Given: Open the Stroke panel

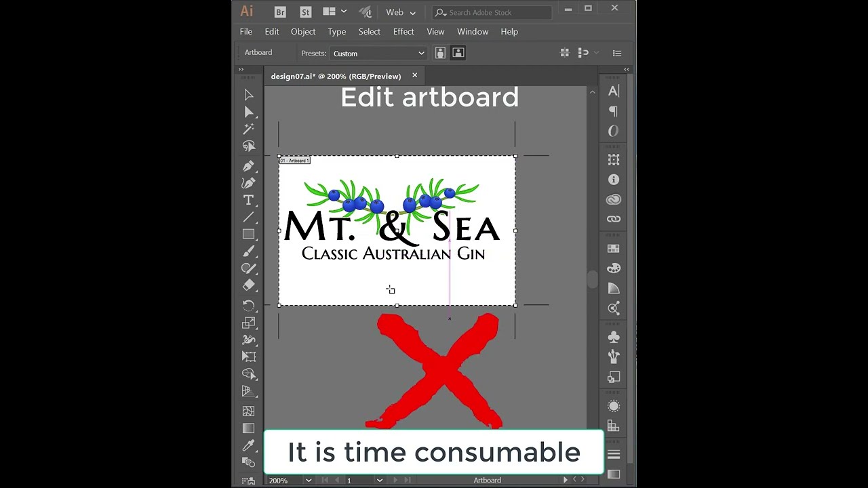Looking at the screenshot, I should [x=614, y=454].
